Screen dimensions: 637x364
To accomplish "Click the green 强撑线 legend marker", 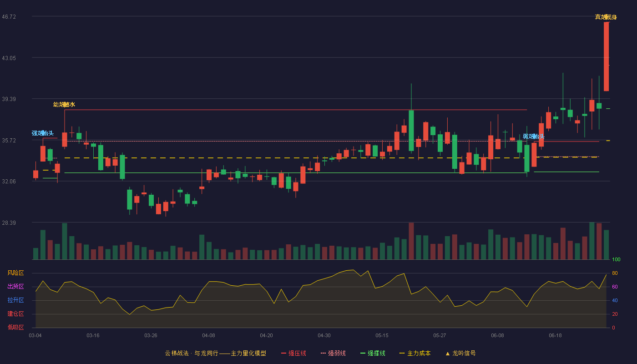I will click(x=363, y=353).
